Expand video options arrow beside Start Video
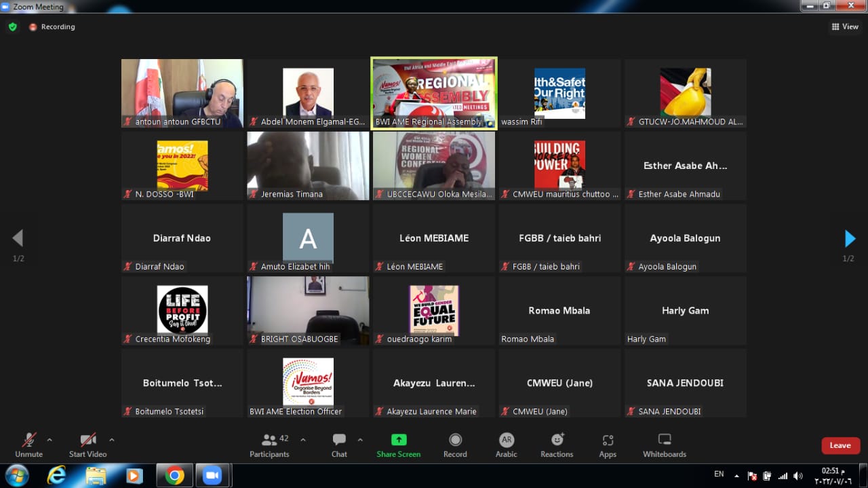Screen dimensions: 868x488 click(112, 440)
